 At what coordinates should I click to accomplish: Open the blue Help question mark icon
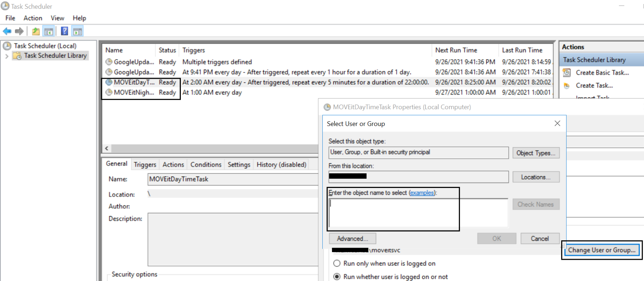coord(65,31)
